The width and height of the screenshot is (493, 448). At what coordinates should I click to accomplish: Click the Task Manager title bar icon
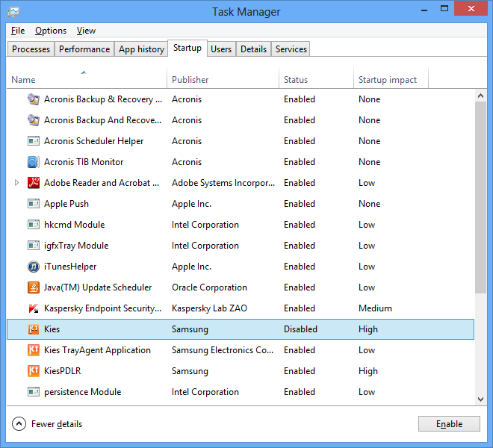pos(13,12)
